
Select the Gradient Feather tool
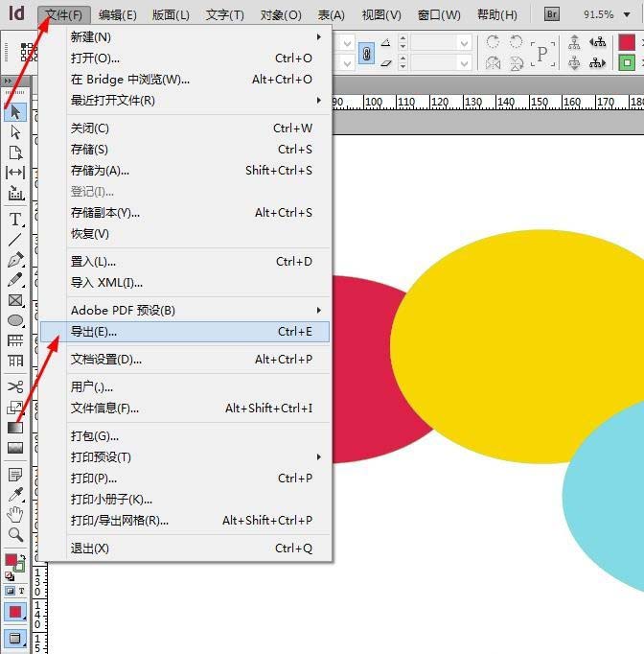tap(15, 448)
